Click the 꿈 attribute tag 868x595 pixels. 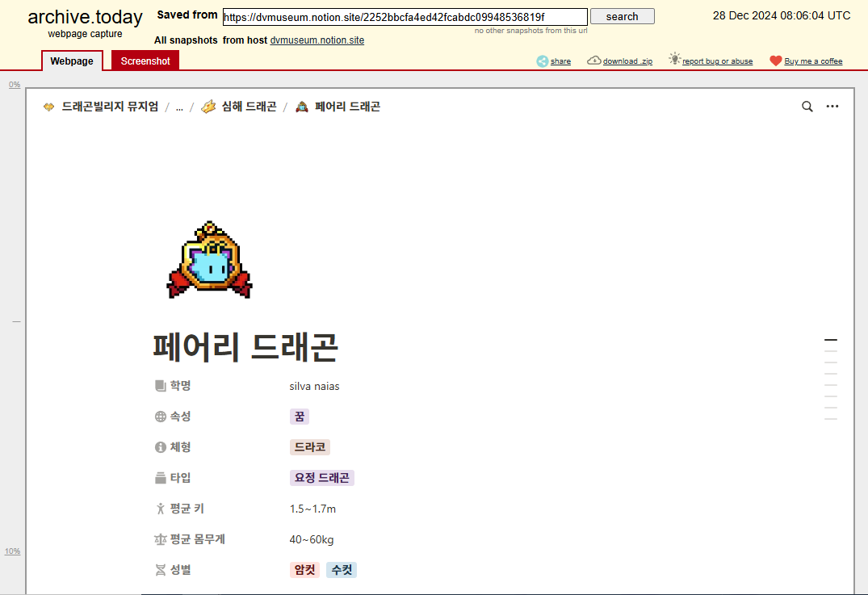coord(300,417)
